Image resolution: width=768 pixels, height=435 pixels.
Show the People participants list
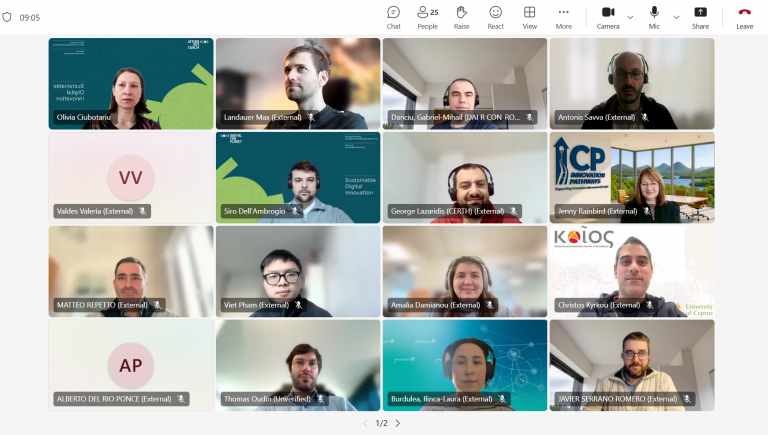click(427, 16)
